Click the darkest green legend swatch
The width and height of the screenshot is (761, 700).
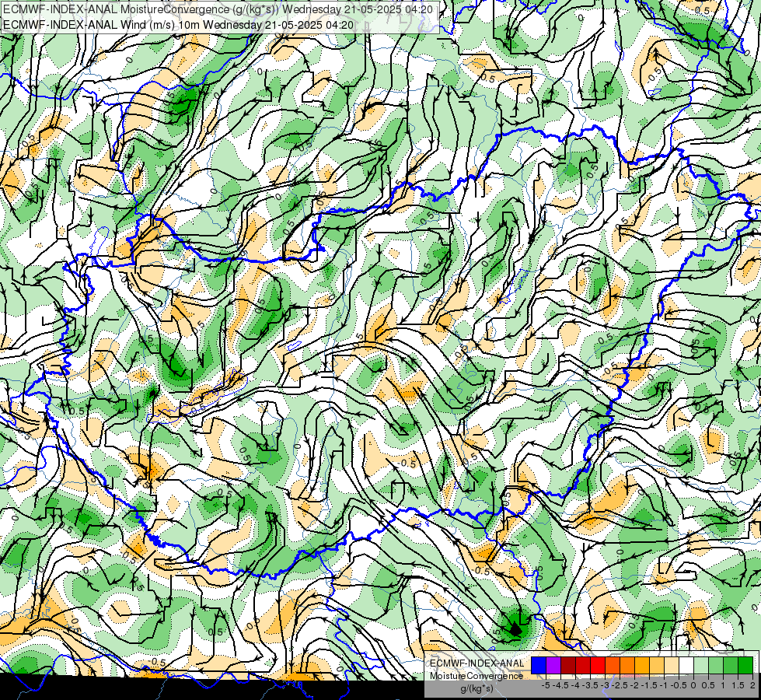[745, 666]
